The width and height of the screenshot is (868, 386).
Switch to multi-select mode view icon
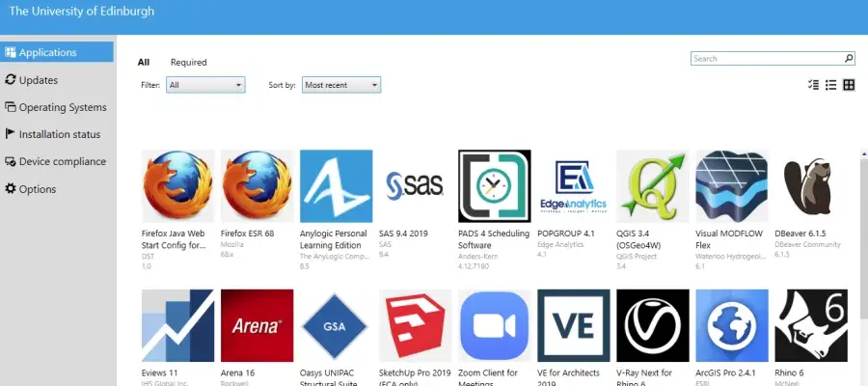[x=813, y=85]
